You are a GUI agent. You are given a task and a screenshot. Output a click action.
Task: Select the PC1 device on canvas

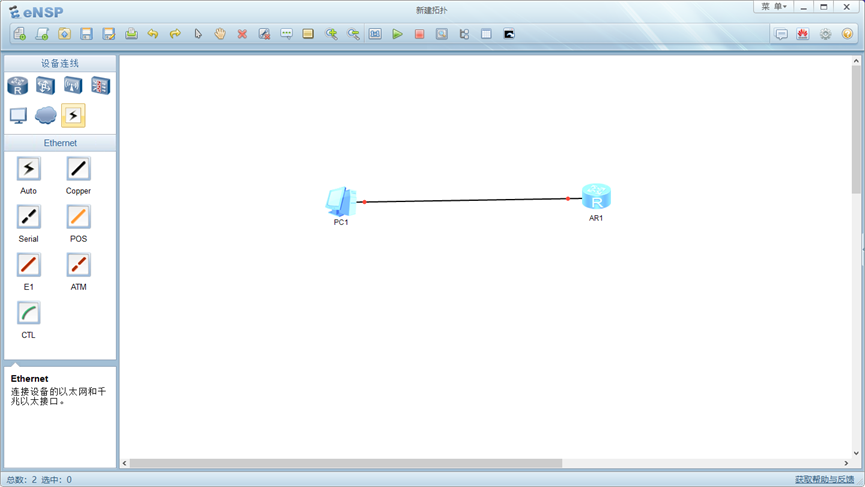pyautogui.click(x=341, y=202)
